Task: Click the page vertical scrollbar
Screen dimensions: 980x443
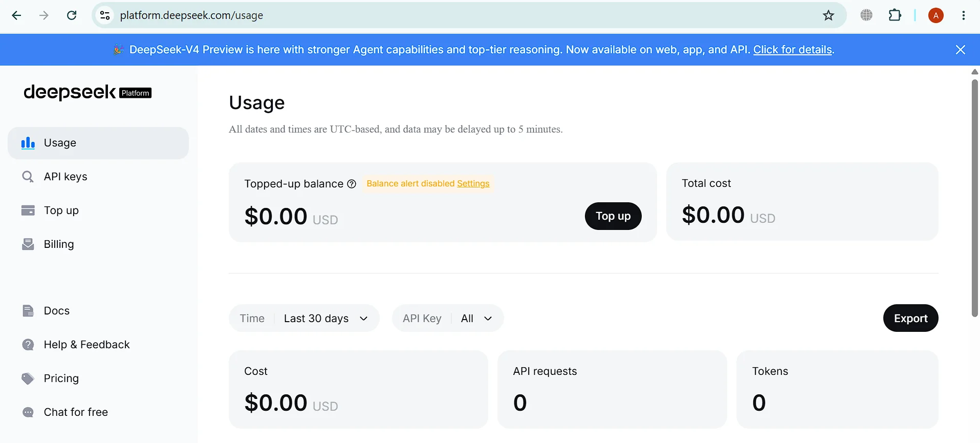Action: tap(975, 198)
